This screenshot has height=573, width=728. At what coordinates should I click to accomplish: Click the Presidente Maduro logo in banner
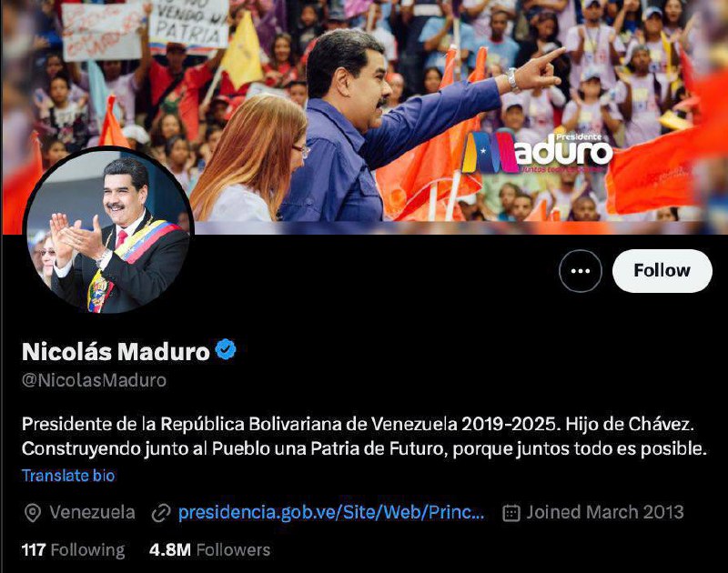(x=538, y=152)
